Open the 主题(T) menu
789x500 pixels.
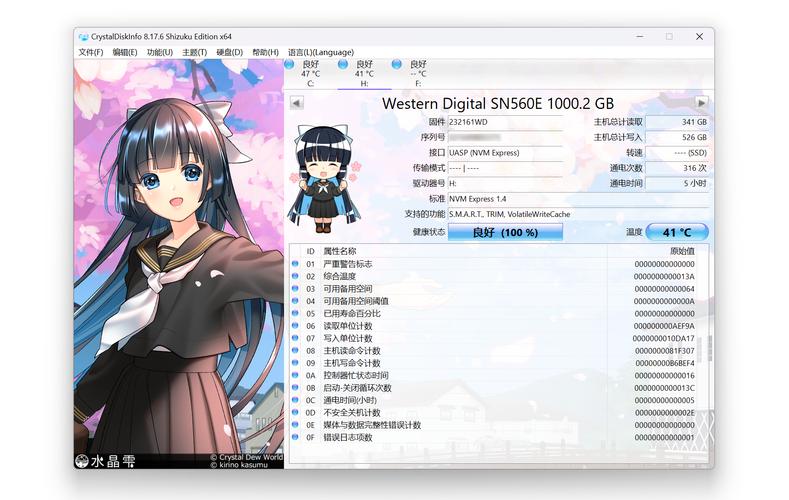point(194,52)
